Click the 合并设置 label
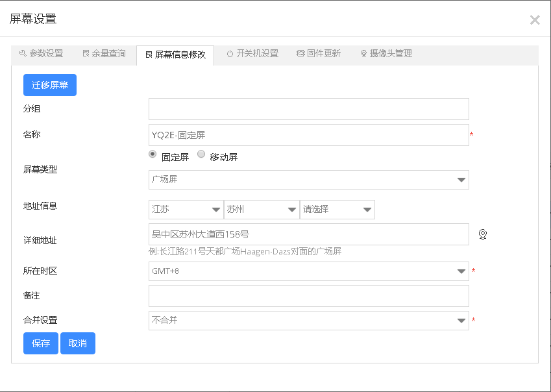This screenshot has height=392, width=551. 40,320
